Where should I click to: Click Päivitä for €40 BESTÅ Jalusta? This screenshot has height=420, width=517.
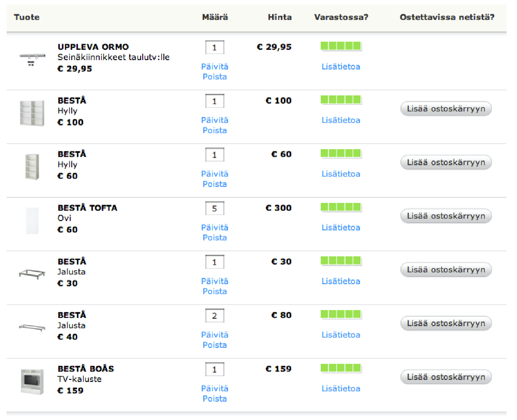215,335
